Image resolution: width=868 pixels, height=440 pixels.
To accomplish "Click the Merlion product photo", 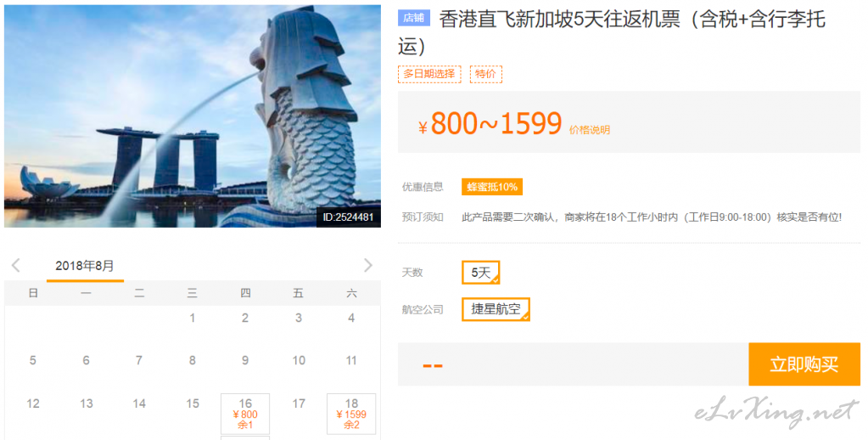I will pyautogui.click(x=192, y=116).
